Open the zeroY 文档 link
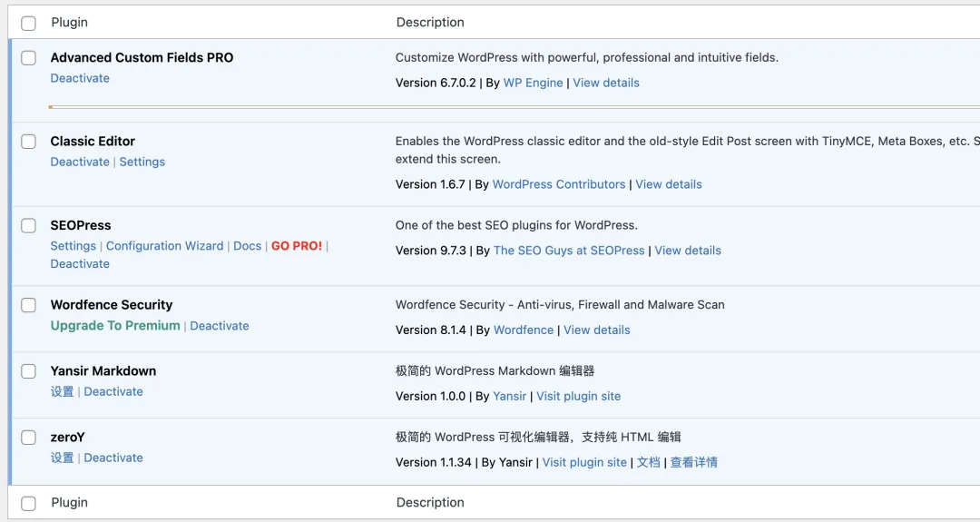Image resolution: width=980 pixels, height=522 pixels. click(x=648, y=462)
